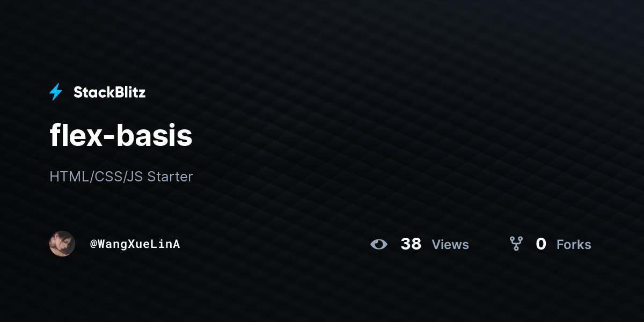
Task: Click the word flex in the title
Action: (x=75, y=136)
